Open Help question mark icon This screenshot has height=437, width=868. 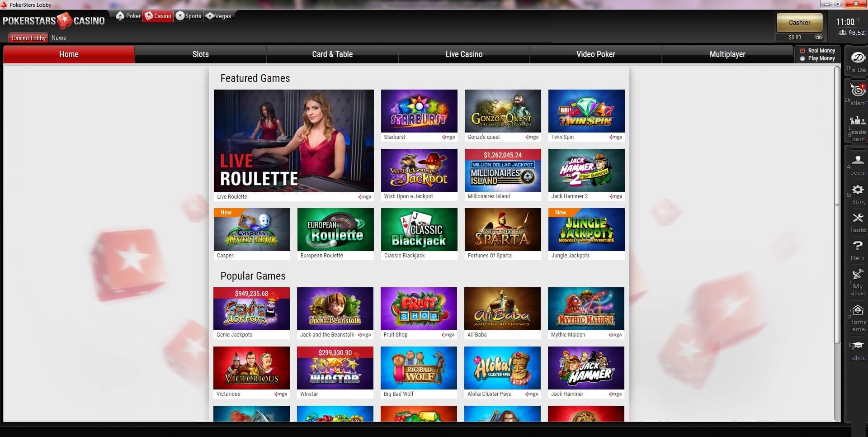(858, 246)
